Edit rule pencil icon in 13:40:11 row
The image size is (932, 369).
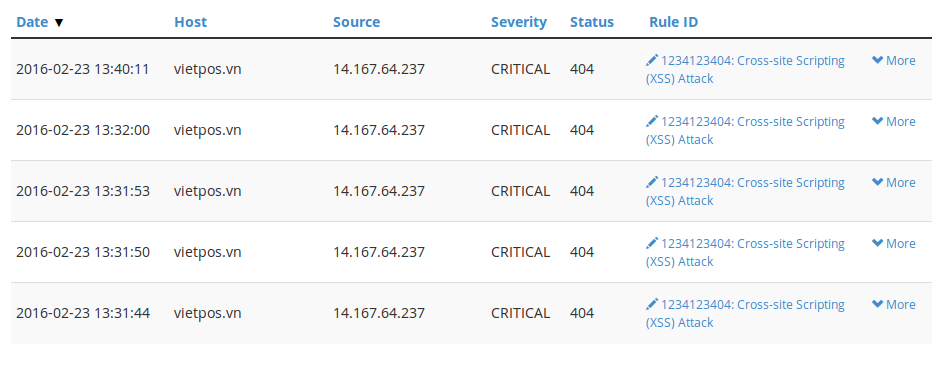coord(652,60)
